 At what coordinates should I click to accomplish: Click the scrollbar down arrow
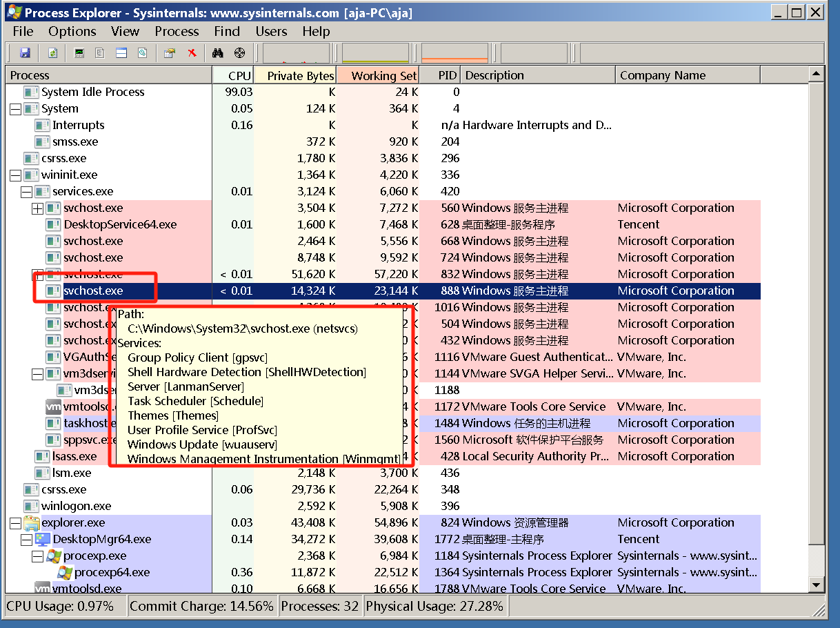click(x=816, y=584)
